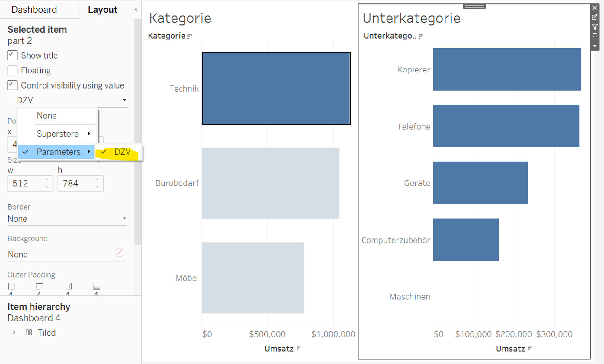Switch to the Dashboard tab
Image resolution: width=604 pixels, height=364 pixels.
point(34,10)
